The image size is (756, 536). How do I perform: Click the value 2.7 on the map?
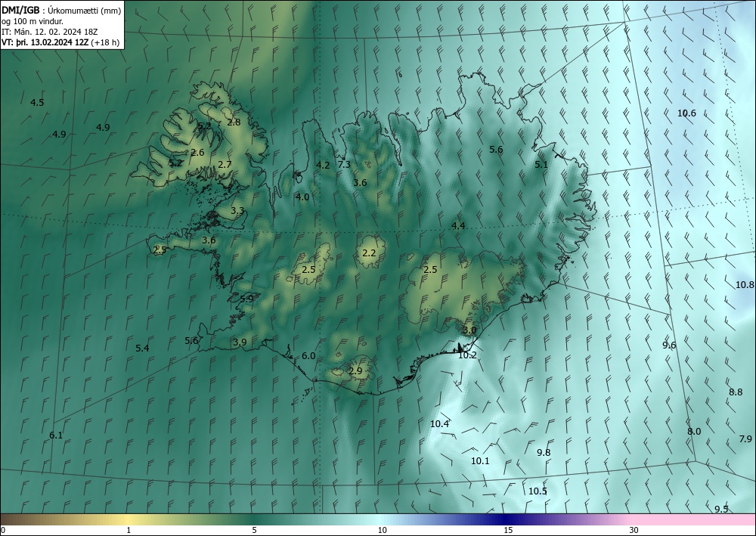coord(225,164)
